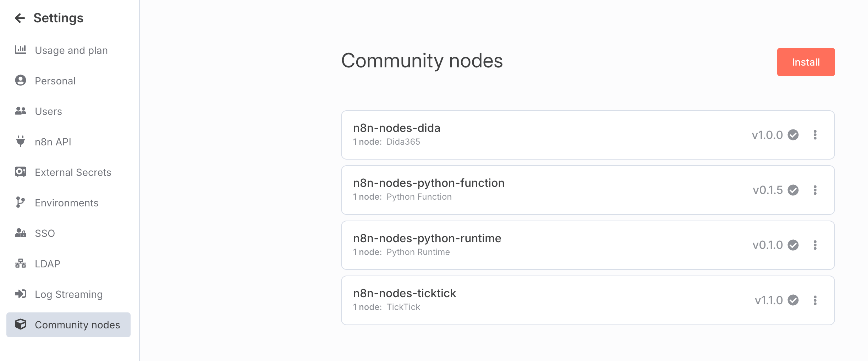Click the Log Streaming arrow icon
The height and width of the screenshot is (361, 868).
pyautogui.click(x=21, y=294)
